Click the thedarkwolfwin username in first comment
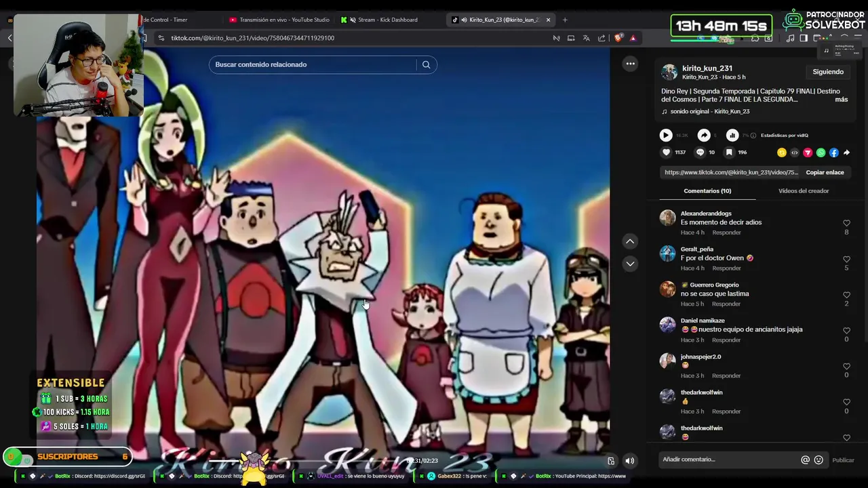Screen dimensions: 868x488 click(x=701, y=392)
